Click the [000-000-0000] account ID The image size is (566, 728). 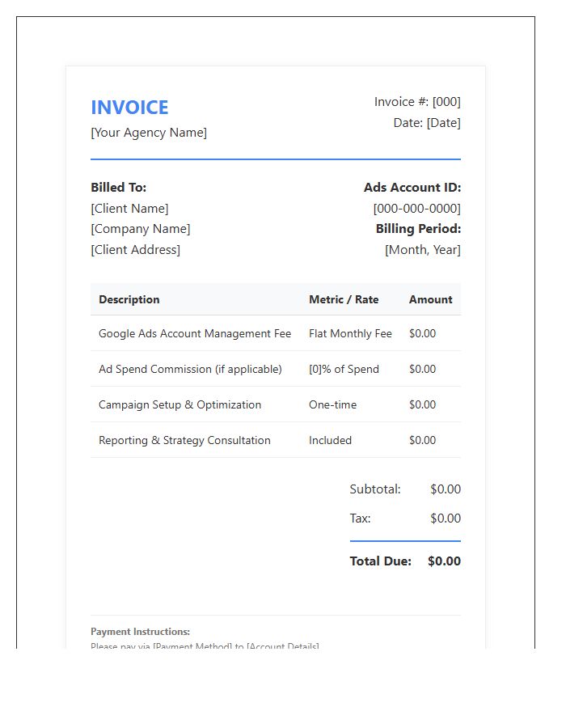click(417, 209)
